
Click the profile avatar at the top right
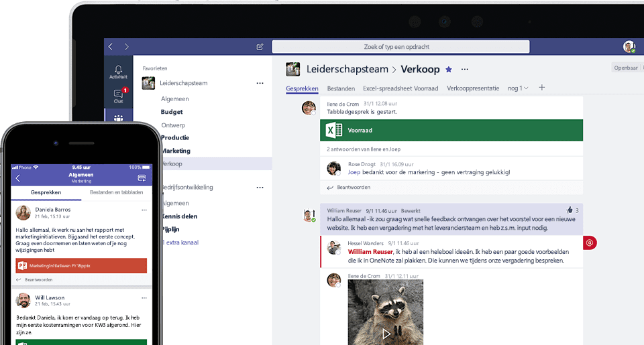pos(629,47)
